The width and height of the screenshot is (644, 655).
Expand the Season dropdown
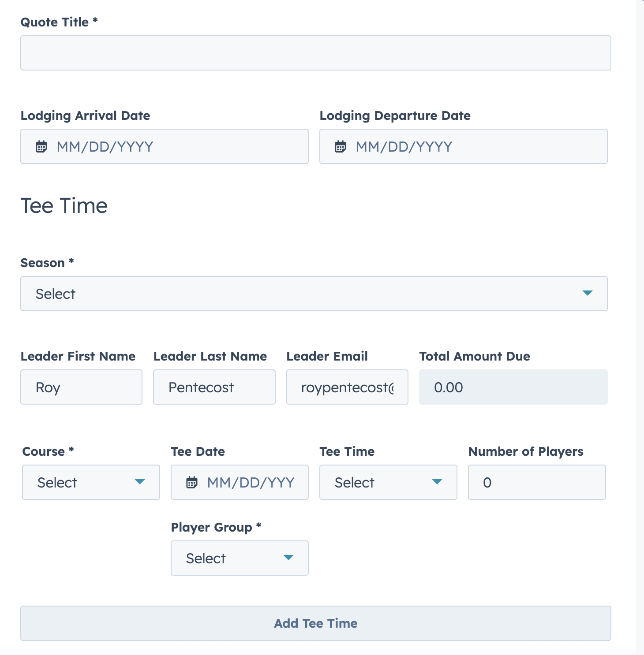(314, 294)
